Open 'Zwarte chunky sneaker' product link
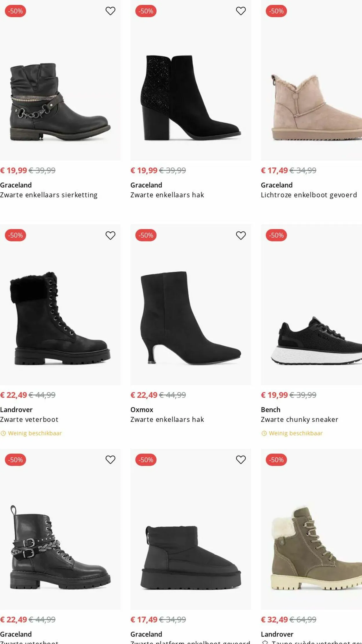The image size is (362, 644). point(299,419)
